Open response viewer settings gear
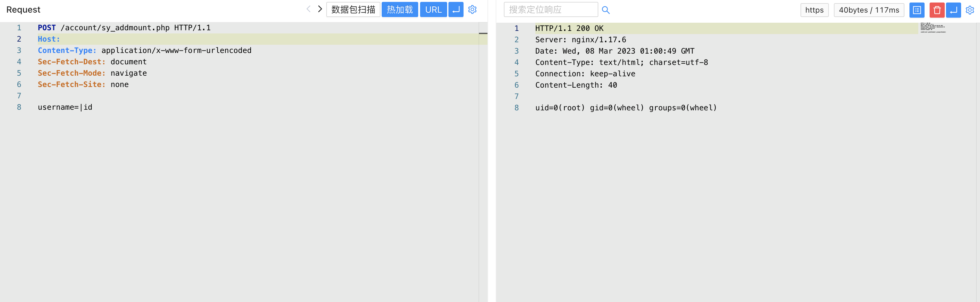 [970, 10]
